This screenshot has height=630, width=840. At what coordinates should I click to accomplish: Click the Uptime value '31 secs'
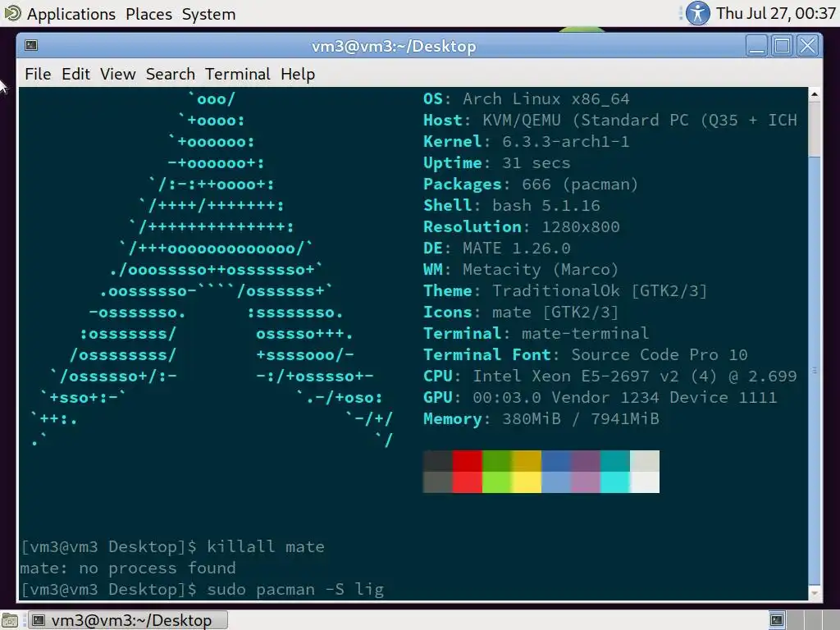point(536,163)
